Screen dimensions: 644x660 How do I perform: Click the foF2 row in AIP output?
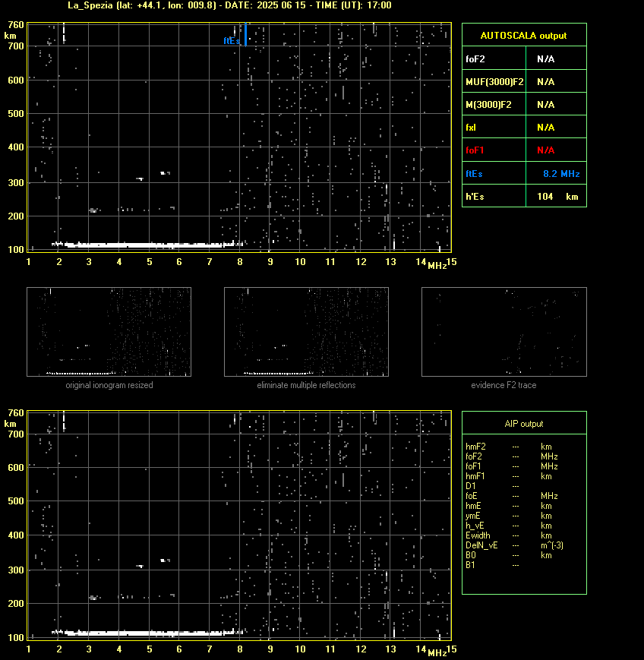point(512,456)
